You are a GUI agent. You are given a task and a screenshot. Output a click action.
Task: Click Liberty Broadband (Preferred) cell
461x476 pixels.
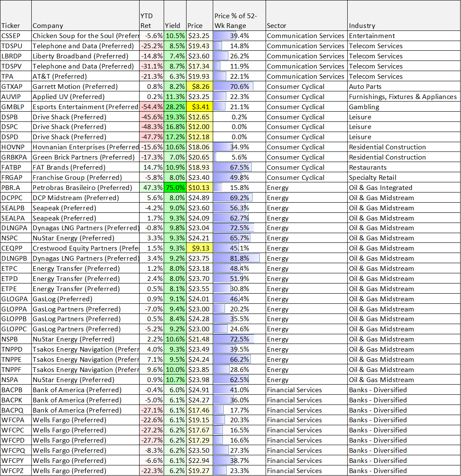[x=85, y=56]
